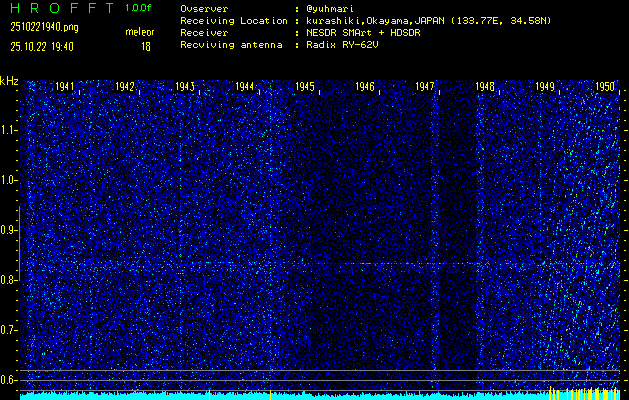
Task: Select the 0.6 kHz axis label
Action: tap(10, 380)
